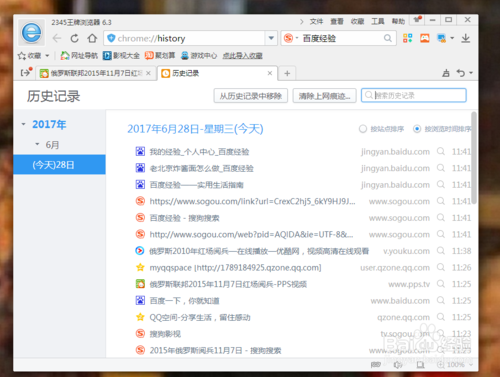Click the 从历史记录中移除 button
Image resolution: width=500 pixels, height=377 pixels.
[251, 96]
